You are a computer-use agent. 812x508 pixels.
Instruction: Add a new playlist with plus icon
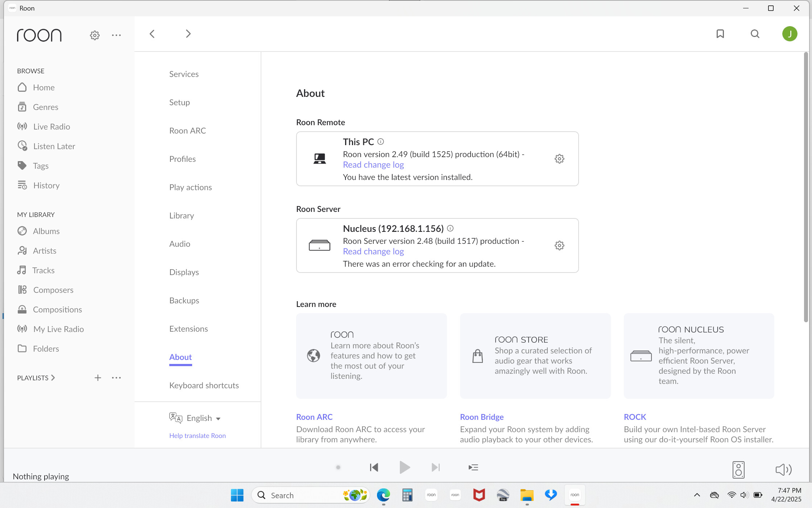[x=98, y=378]
